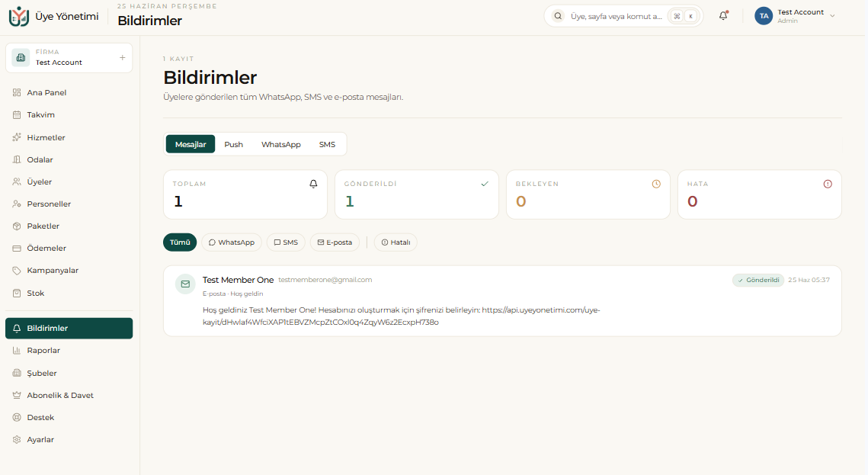Click the Destek lifebuoy icon
This screenshot has height=475, width=868.
(17, 417)
